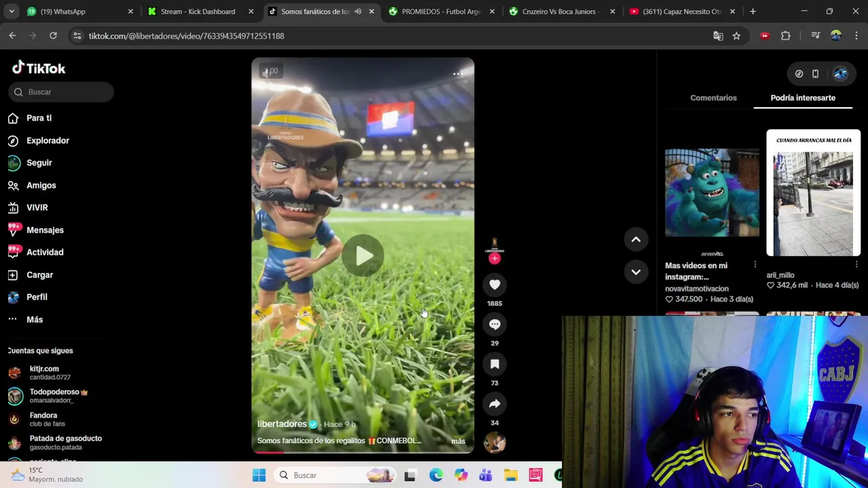The width and height of the screenshot is (868, 488).
Task: Focus the TikTok Buscar search field
Action: pos(61,92)
